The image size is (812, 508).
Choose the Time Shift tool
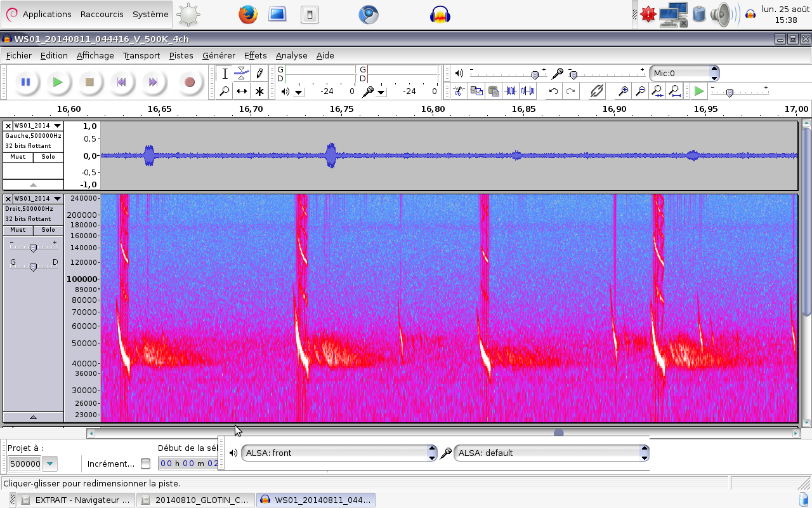pos(242,91)
